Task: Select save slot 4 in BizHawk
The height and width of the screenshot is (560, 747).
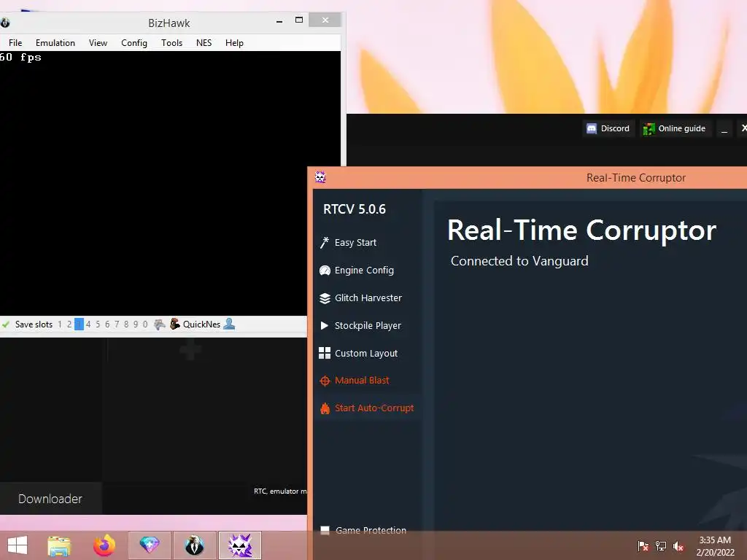Action: 88,324
